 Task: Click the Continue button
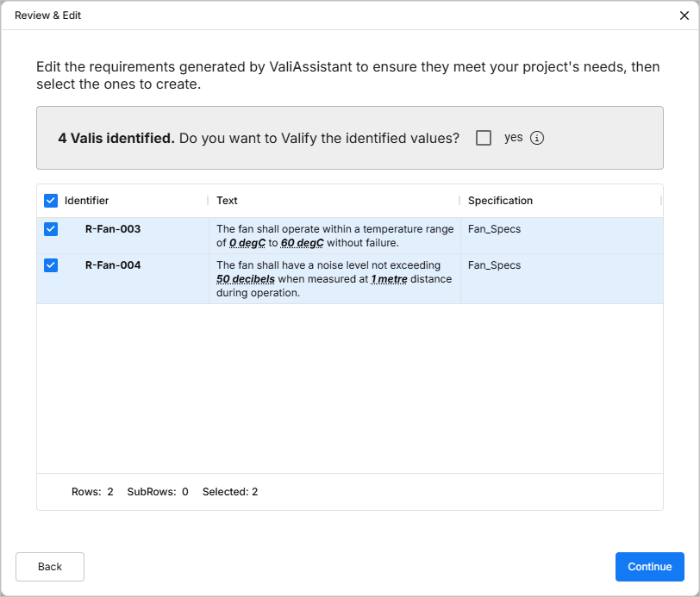649,567
